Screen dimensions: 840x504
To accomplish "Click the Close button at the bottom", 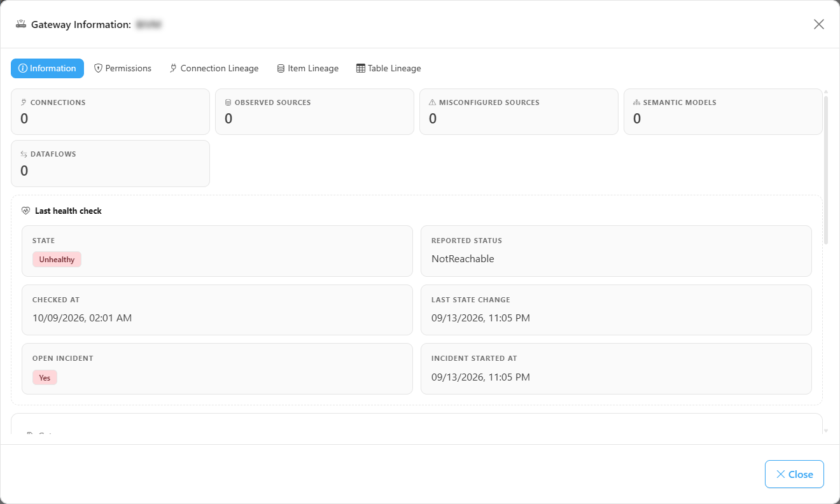I will tap(794, 474).
